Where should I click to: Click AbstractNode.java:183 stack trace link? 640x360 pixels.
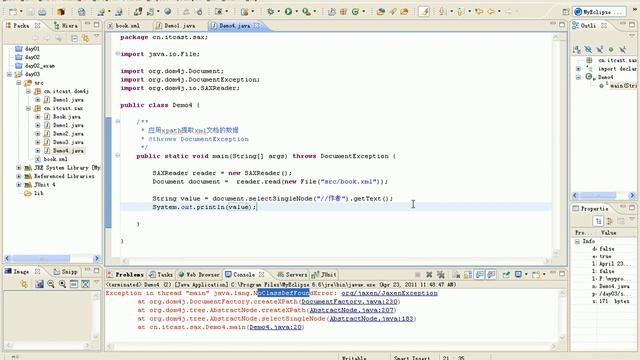tap(371, 319)
